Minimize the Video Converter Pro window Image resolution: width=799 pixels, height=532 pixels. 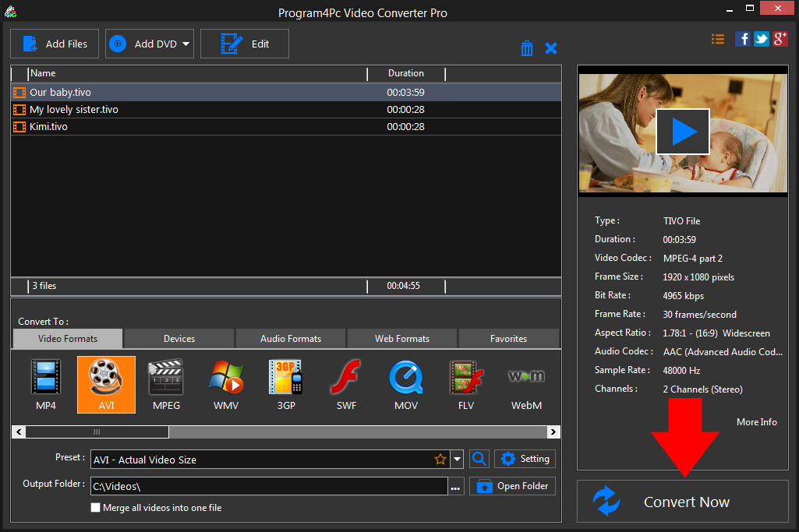point(730,9)
